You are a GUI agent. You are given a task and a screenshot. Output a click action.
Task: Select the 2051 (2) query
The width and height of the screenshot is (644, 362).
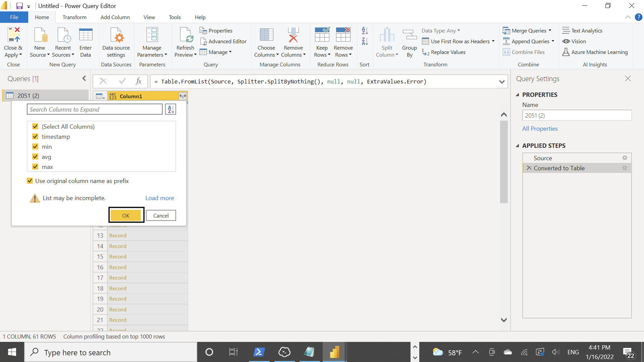click(x=45, y=96)
